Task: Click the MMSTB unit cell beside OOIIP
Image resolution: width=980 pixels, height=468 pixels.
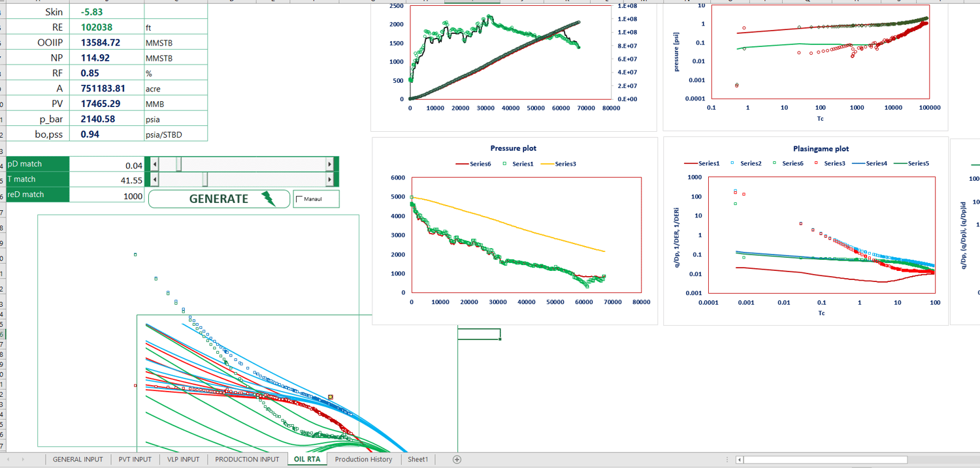Action: 176,43
